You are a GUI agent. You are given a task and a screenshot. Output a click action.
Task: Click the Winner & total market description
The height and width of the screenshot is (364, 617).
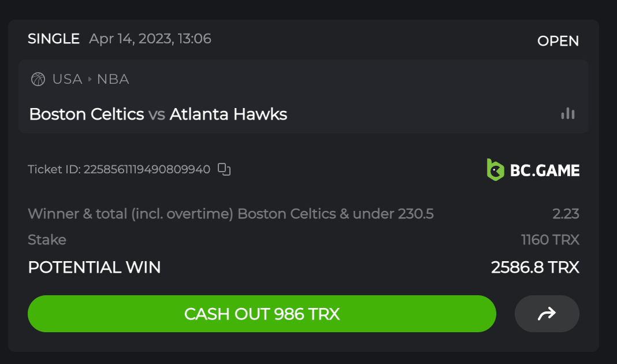coord(231,214)
